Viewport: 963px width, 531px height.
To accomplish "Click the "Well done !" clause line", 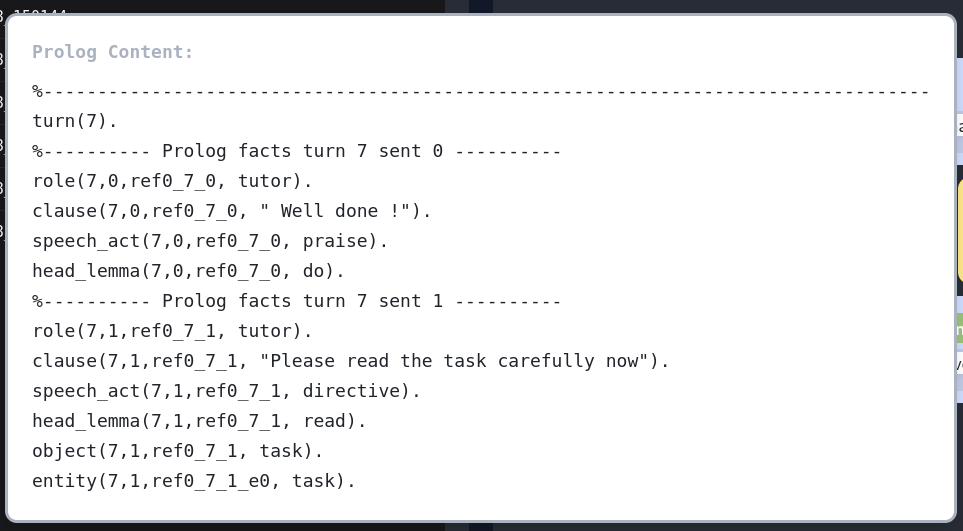I will (x=232, y=212).
